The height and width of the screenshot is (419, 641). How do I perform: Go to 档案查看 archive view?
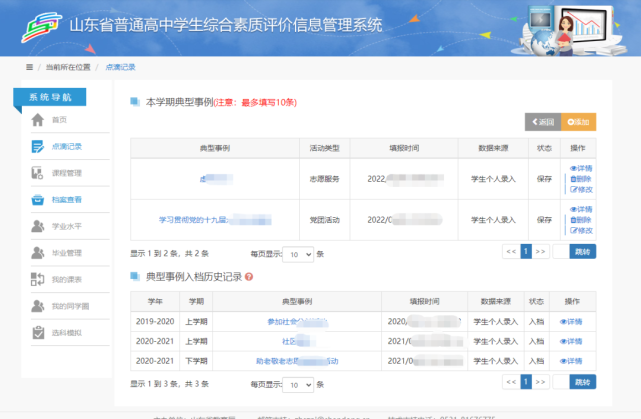(66, 200)
